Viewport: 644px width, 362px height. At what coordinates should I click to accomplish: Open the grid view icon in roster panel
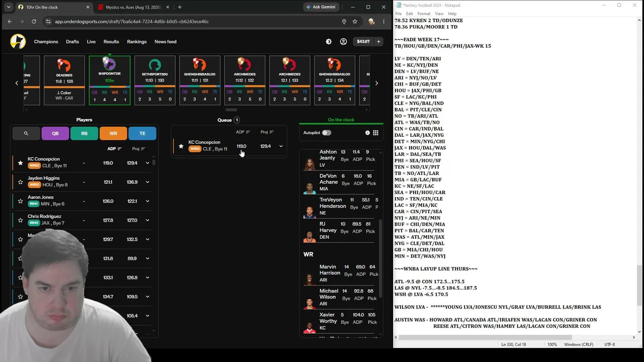(x=375, y=133)
